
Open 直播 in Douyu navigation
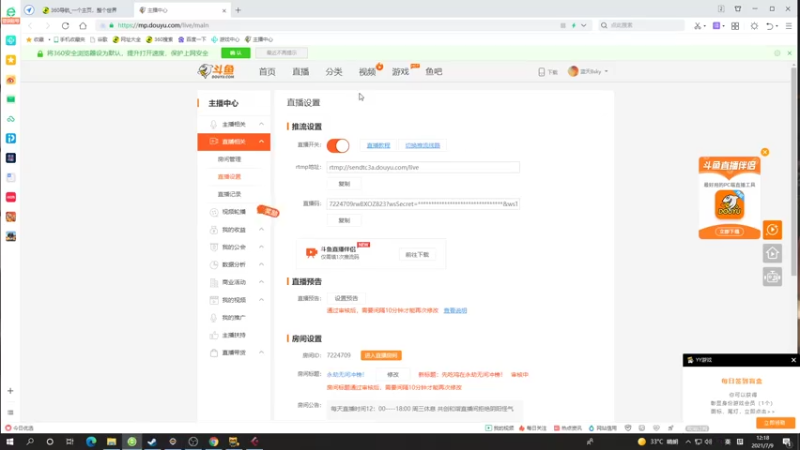(x=301, y=72)
